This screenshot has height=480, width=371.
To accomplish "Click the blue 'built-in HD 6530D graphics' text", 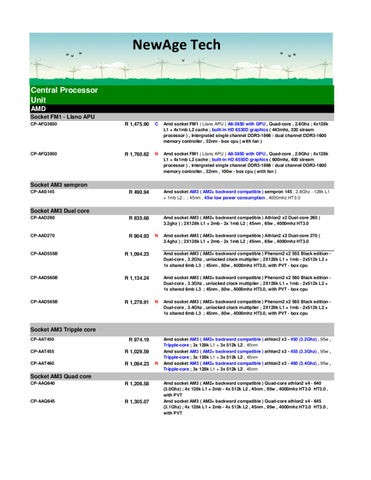I will [240, 130].
